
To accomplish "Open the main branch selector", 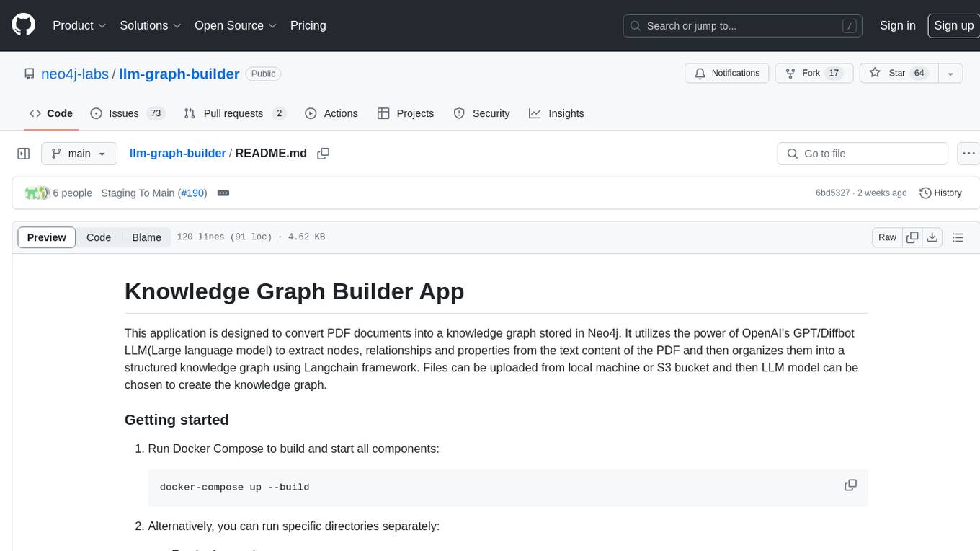I will [x=79, y=154].
